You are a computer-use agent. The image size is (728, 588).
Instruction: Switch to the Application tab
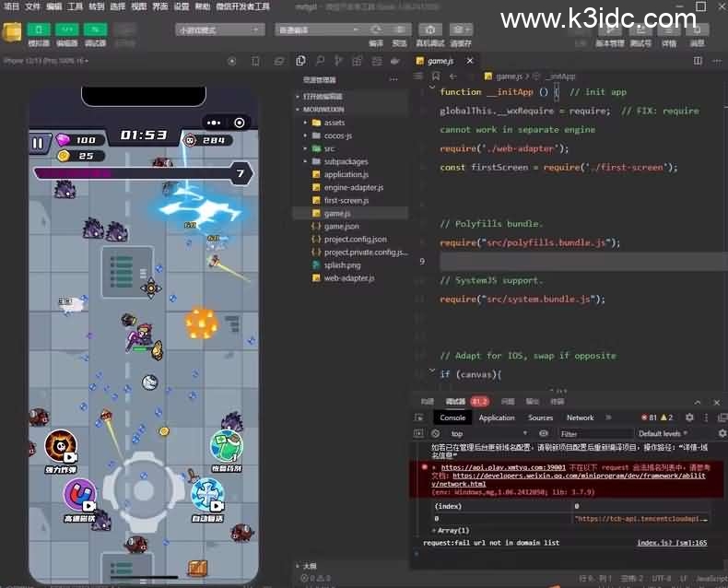497,417
